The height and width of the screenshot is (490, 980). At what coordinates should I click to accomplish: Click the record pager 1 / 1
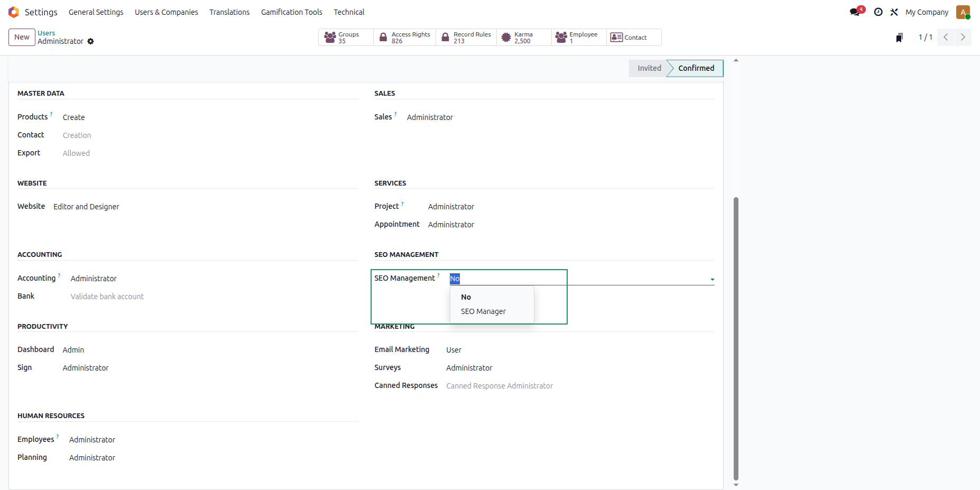point(925,37)
